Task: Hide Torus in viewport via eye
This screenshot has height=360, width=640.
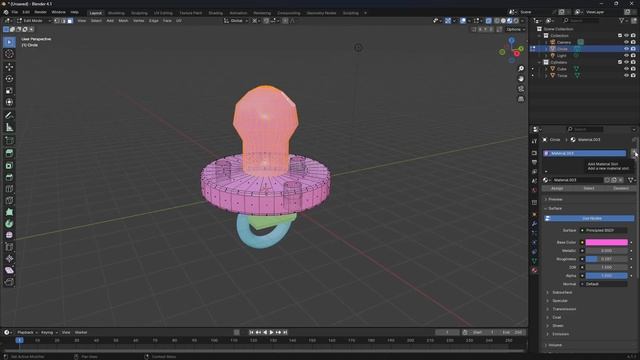Action: [626, 76]
